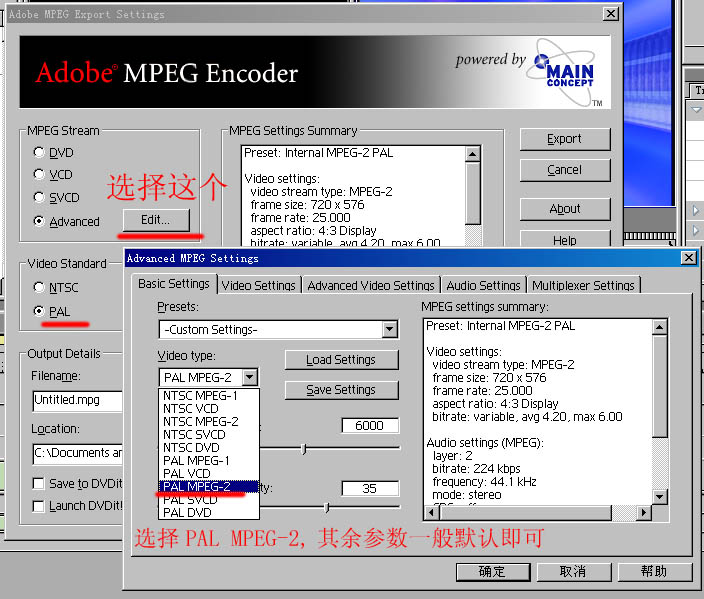Click the bitrate slider handle near 6000
The image size is (704, 599).
point(304,449)
